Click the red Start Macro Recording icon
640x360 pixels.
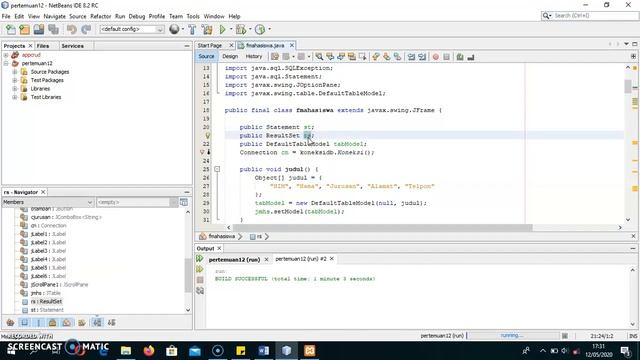click(436, 57)
